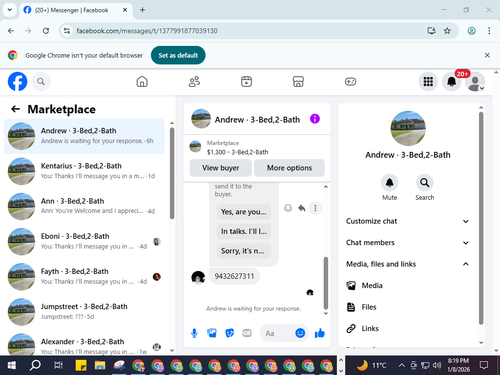The height and width of the screenshot is (375, 500).
Task: Open the Windows Start menu
Action: (12, 365)
